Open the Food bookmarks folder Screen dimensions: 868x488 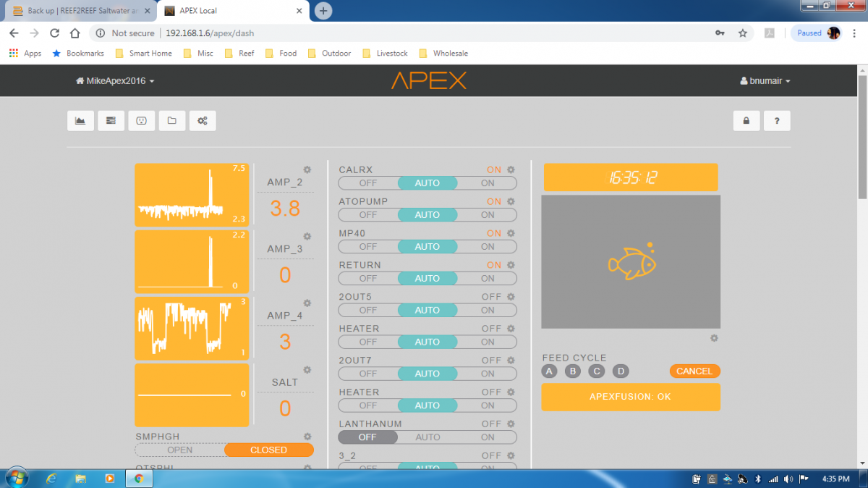click(281, 53)
